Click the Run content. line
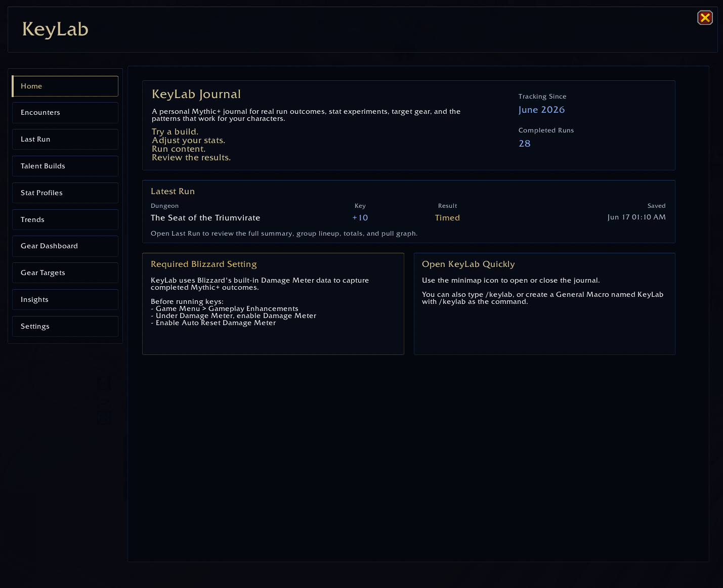This screenshot has width=723, height=588. [x=179, y=149]
